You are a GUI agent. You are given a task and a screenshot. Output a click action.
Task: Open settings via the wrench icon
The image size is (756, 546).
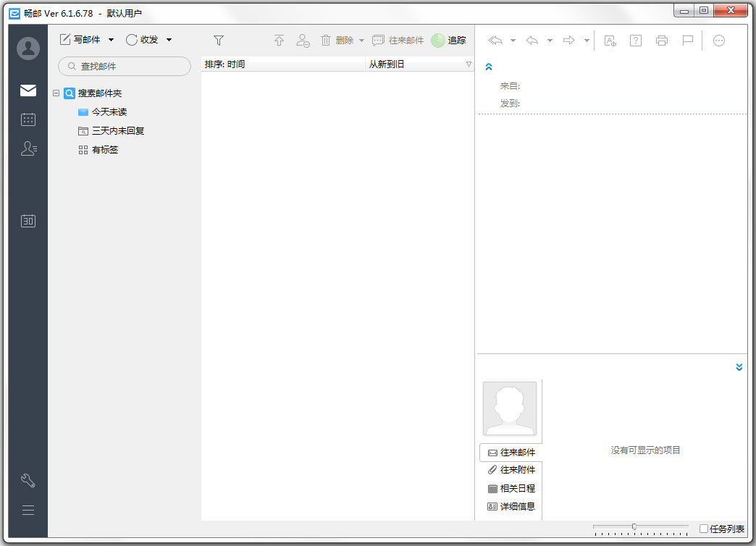coord(28,479)
